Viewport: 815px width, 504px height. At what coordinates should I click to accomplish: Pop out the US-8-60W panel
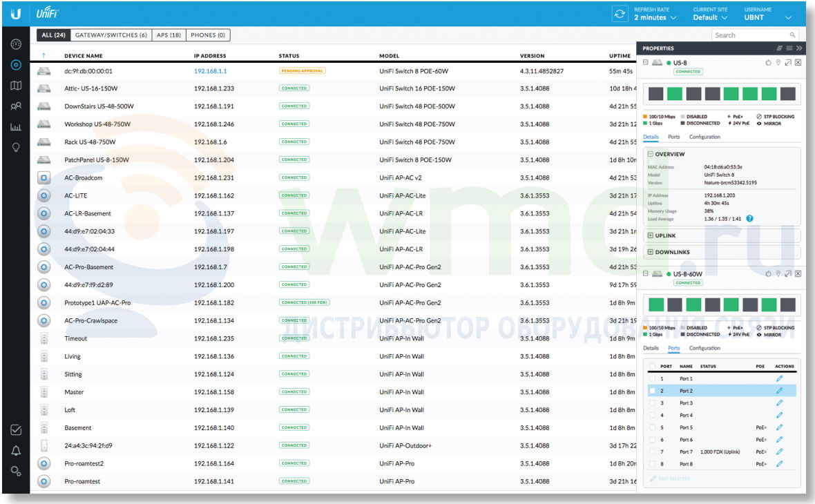tap(788, 274)
